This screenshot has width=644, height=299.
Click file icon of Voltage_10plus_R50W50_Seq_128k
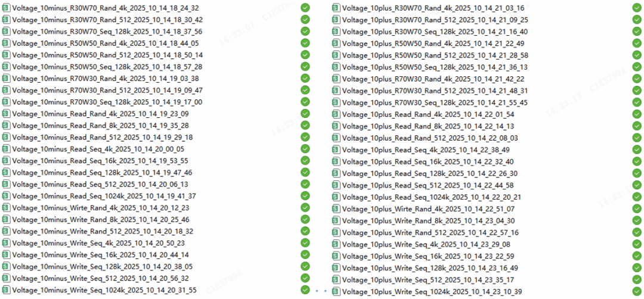pos(336,67)
